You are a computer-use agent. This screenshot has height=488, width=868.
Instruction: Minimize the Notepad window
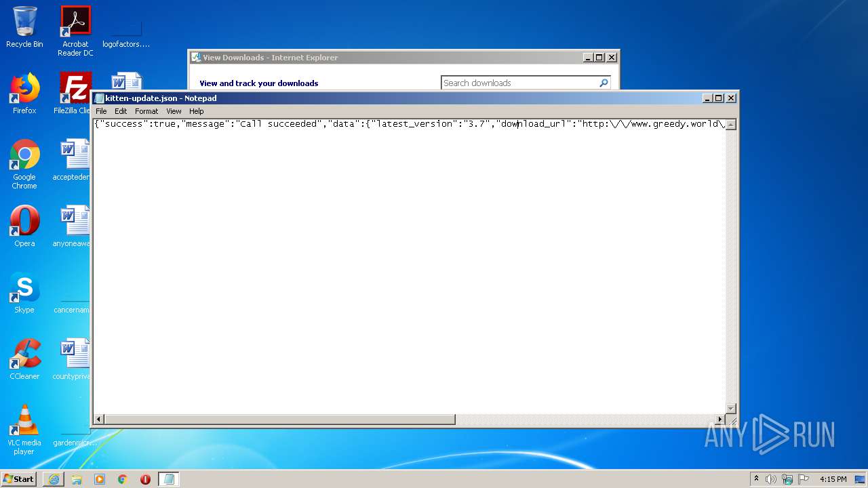pyautogui.click(x=708, y=98)
